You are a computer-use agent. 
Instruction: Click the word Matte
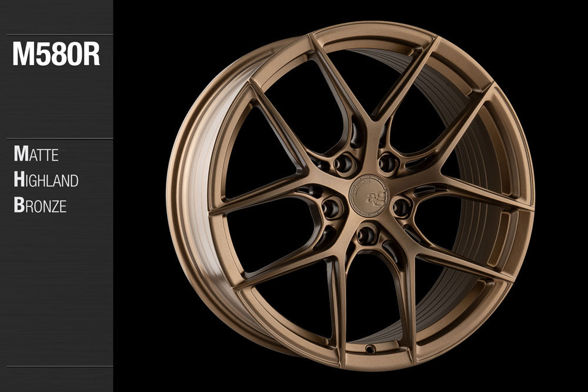[36, 153]
